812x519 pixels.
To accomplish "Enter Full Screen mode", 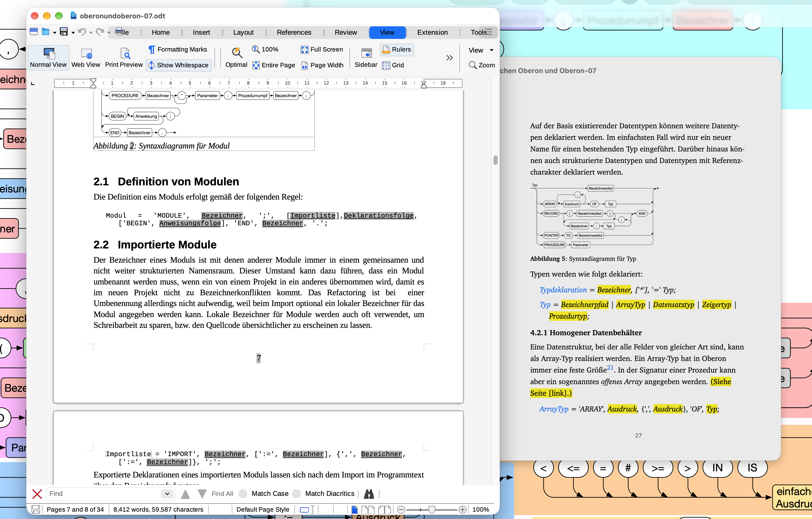I will point(322,50).
